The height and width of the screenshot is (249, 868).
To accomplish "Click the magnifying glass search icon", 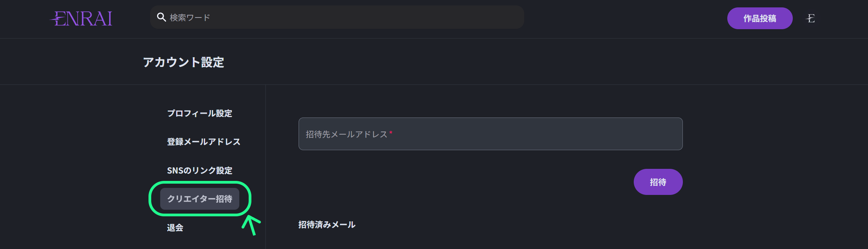I will (161, 17).
